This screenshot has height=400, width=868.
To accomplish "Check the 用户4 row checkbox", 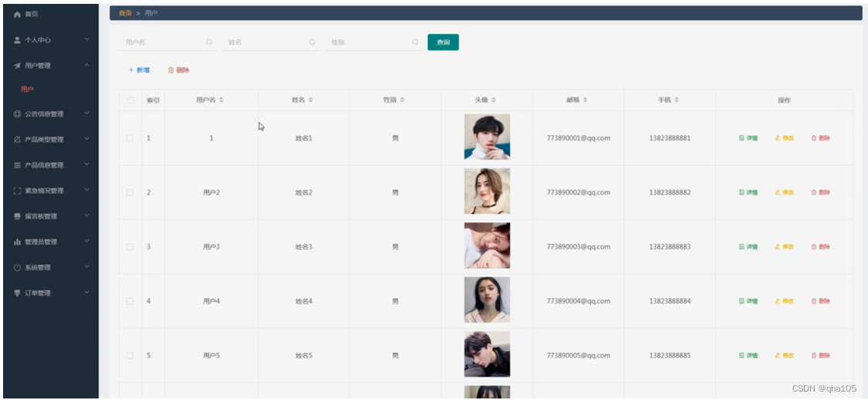I will (x=130, y=301).
